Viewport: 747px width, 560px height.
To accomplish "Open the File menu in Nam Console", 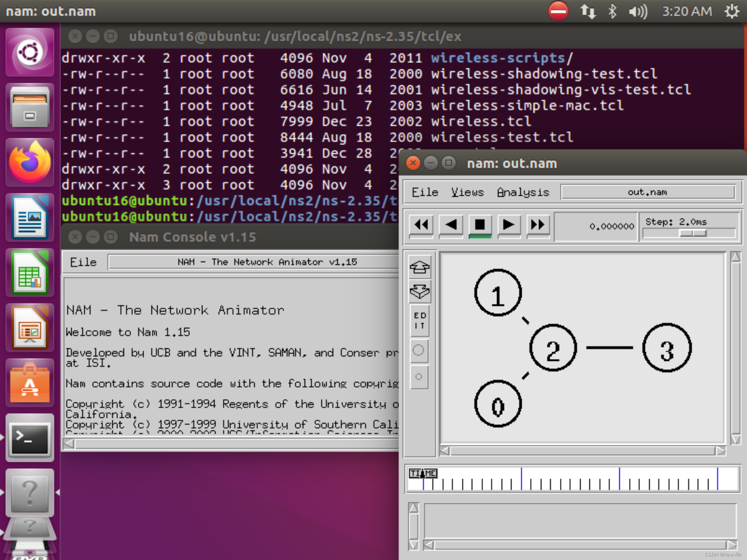I will 83,262.
